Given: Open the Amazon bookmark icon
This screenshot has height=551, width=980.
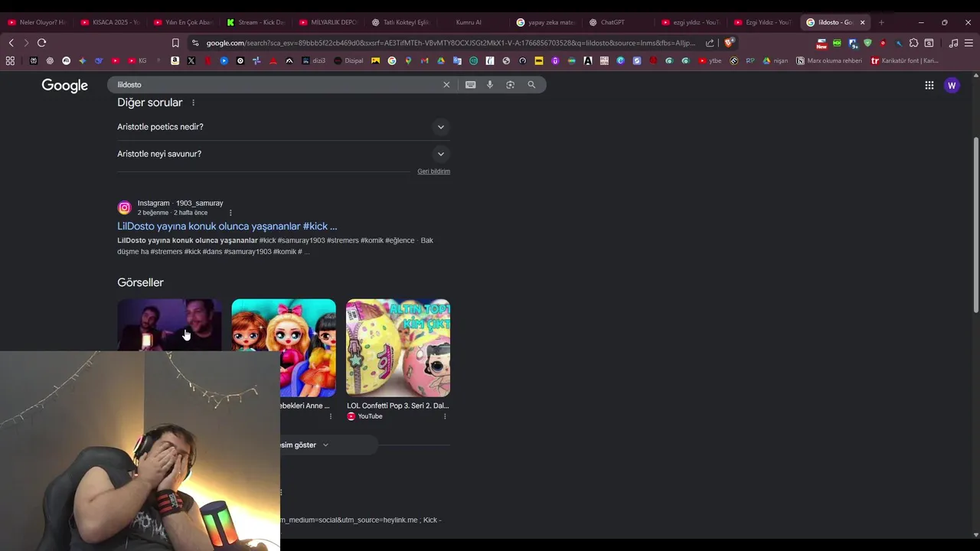Looking at the screenshot, I should click(x=175, y=60).
